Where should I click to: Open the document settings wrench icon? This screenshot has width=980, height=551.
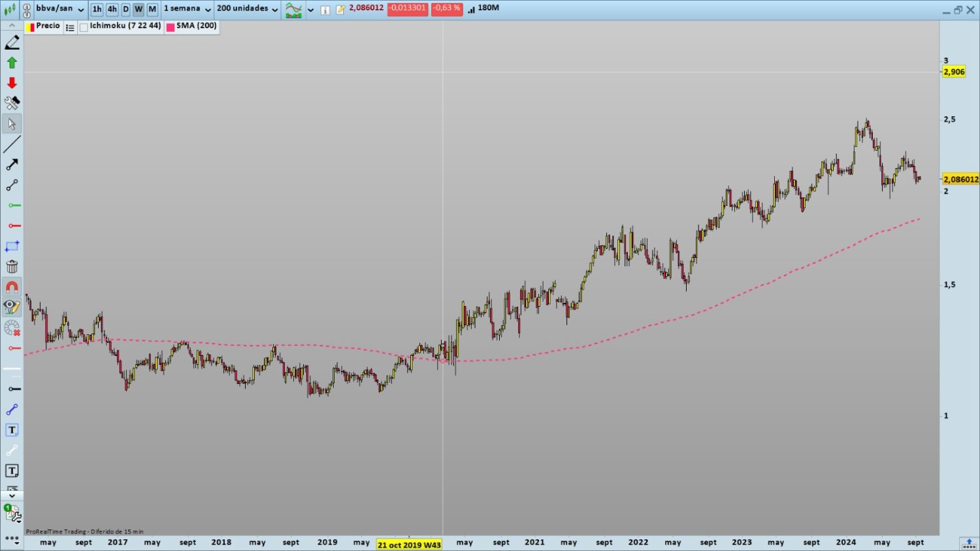(12, 513)
